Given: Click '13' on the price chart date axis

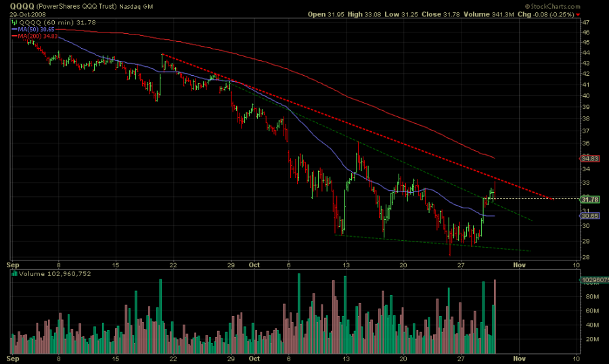Looking at the screenshot, I should [x=346, y=265].
